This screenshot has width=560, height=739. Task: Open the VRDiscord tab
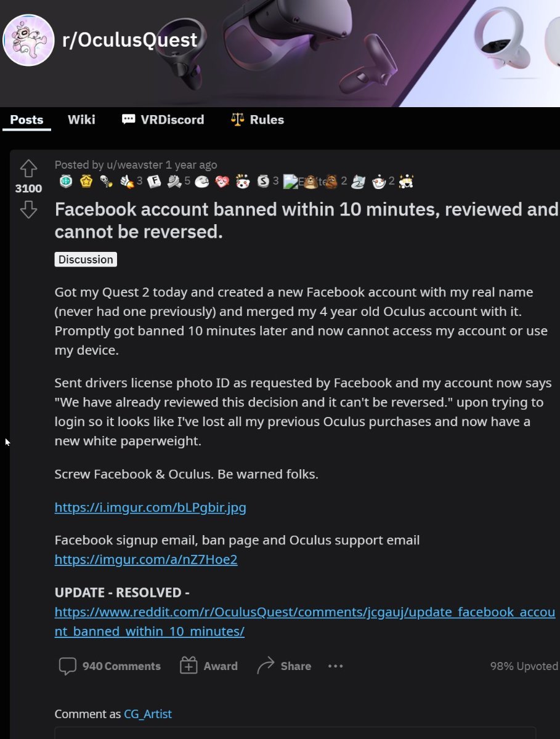pyautogui.click(x=163, y=119)
